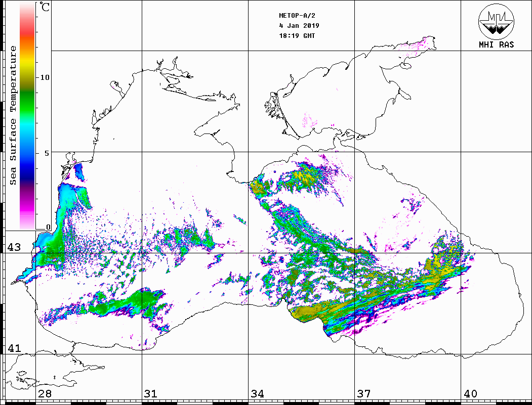Click the MHI RAS logo emblem

pyautogui.click(x=496, y=21)
